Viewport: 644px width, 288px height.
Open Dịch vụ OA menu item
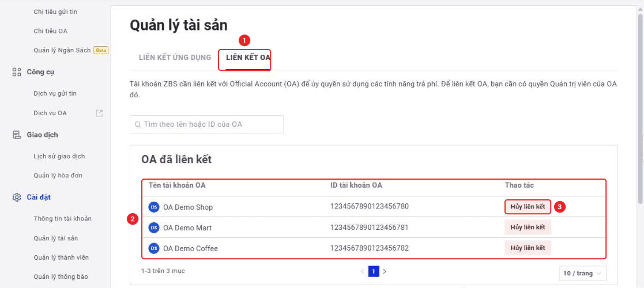[x=50, y=113]
